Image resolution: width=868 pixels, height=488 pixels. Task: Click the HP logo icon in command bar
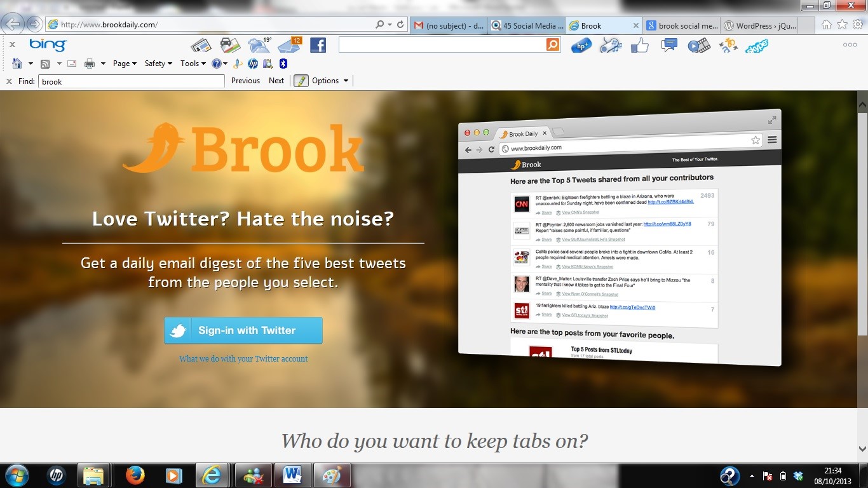pos(252,64)
